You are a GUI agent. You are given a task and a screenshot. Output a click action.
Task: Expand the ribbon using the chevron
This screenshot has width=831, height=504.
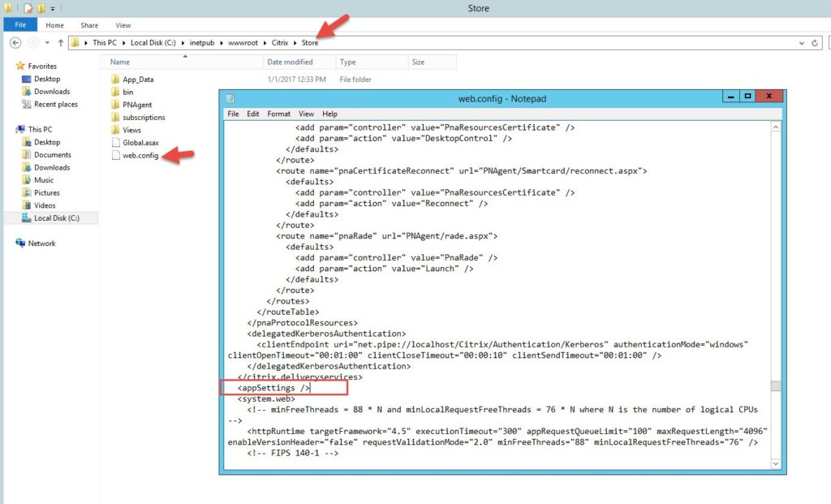click(x=812, y=25)
